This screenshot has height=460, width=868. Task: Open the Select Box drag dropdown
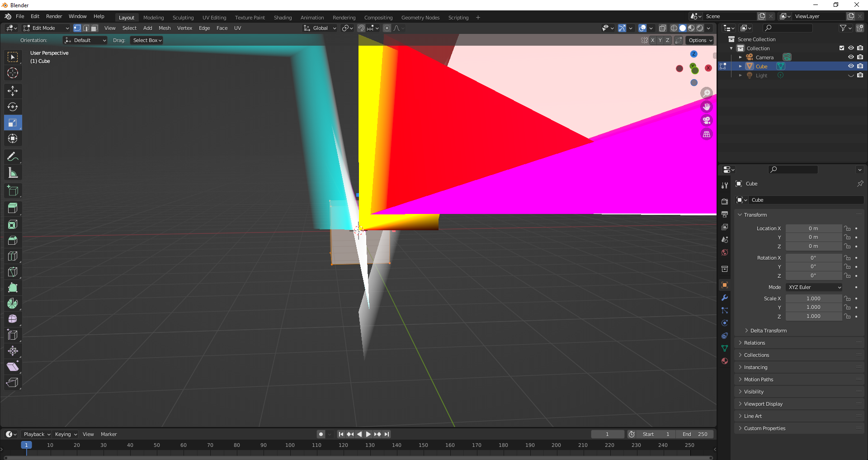tap(147, 40)
